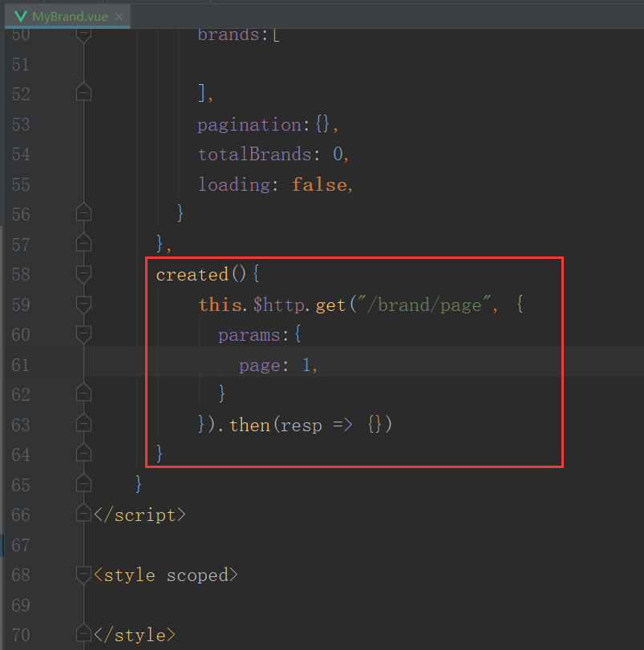Collapse fold marker at line 63

[83, 423]
